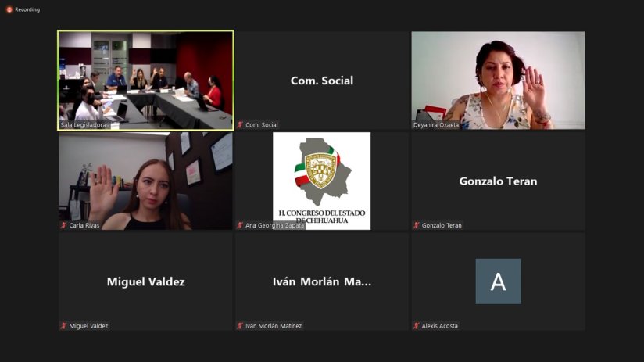
Task: Click the red Recording indicator icon
Action: click(x=9, y=9)
